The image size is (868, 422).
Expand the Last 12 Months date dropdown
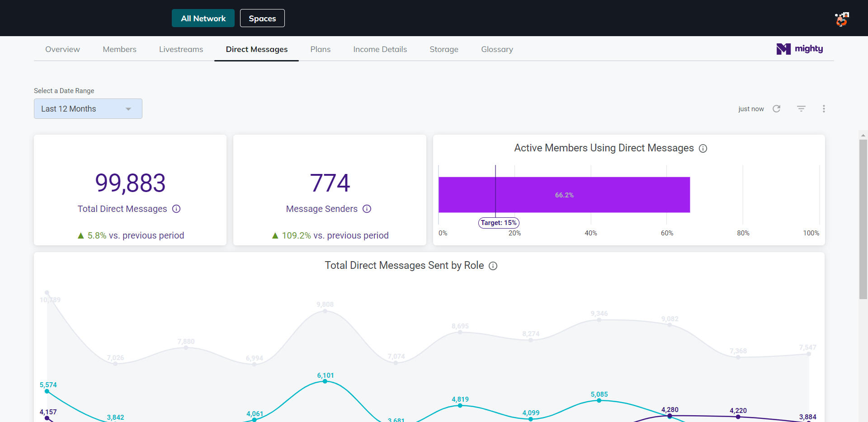pyautogui.click(x=88, y=109)
